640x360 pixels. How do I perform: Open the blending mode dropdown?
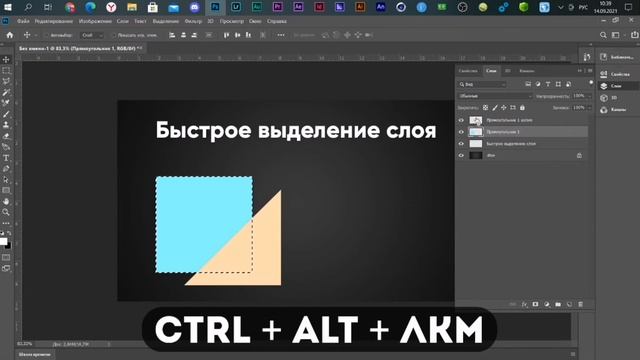pyautogui.click(x=495, y=96)
